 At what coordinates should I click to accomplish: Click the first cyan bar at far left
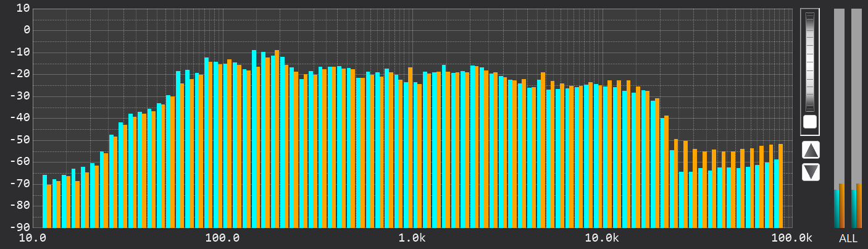pos(44,201)
